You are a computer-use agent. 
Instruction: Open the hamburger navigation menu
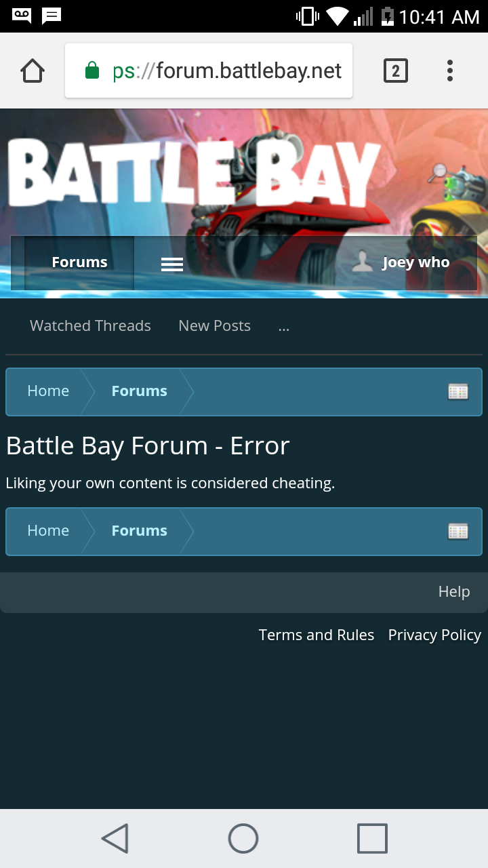point(172,264)
